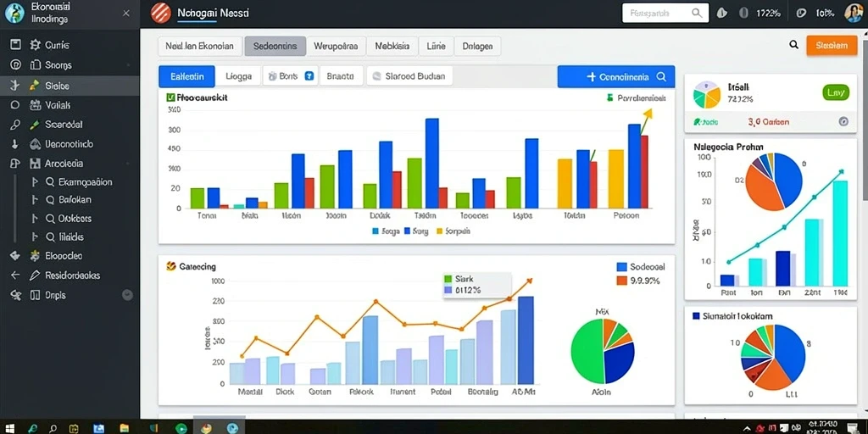Click the clipboard icon beside Snorgs
The image size is (868, 434).
[35, 65]
